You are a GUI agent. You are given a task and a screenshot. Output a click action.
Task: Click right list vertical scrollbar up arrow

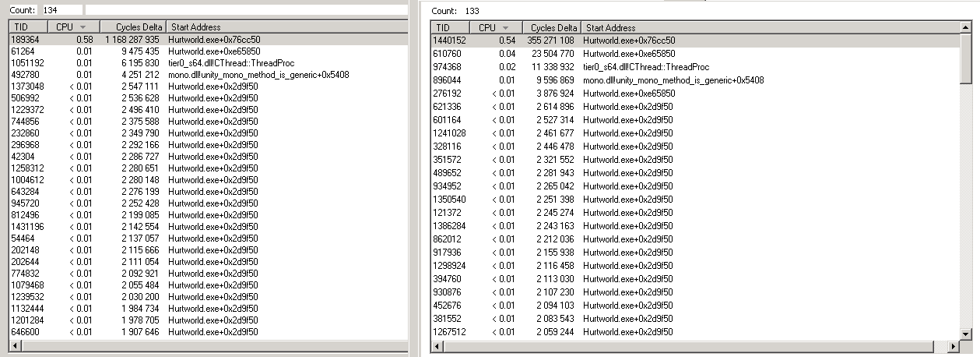click(966, 28)
